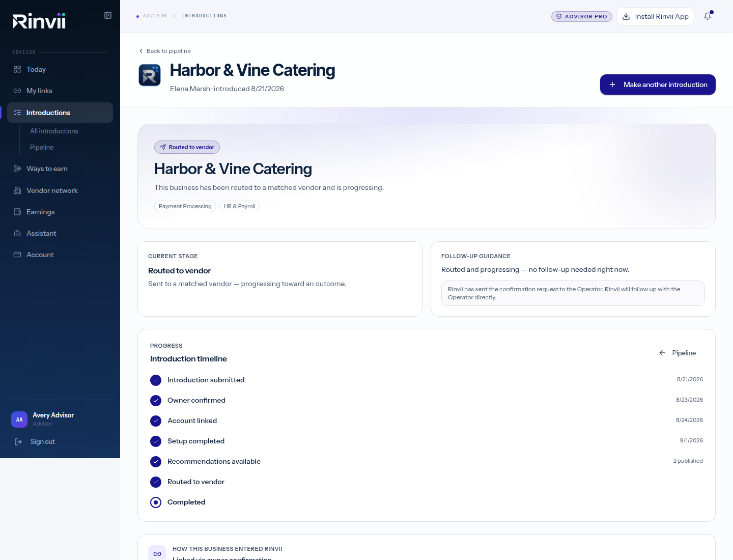Go Back to pipeline
Viewport: 733px width, 560px height.
165,51
